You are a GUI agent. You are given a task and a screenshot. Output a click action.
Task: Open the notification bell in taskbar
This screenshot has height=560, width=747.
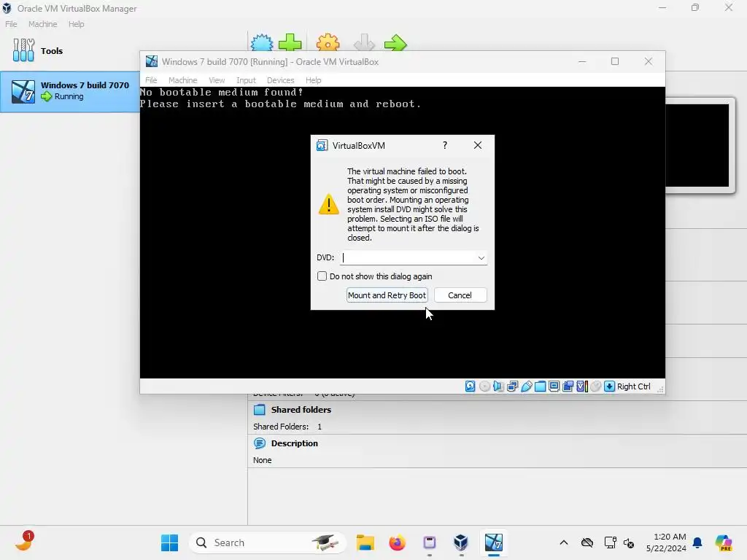(697, 542)
